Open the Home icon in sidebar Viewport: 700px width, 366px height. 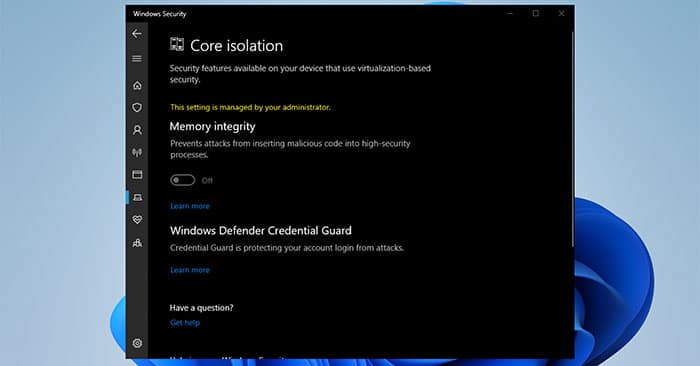click(137, 85)
